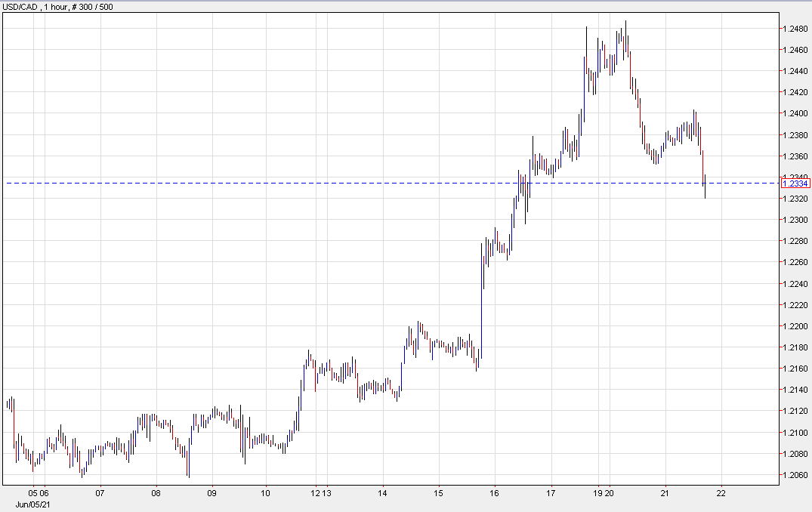Click the latest candle at the chart's right end
The height and width of the screenshot is (512, 812).
click(x=705, y=185)
